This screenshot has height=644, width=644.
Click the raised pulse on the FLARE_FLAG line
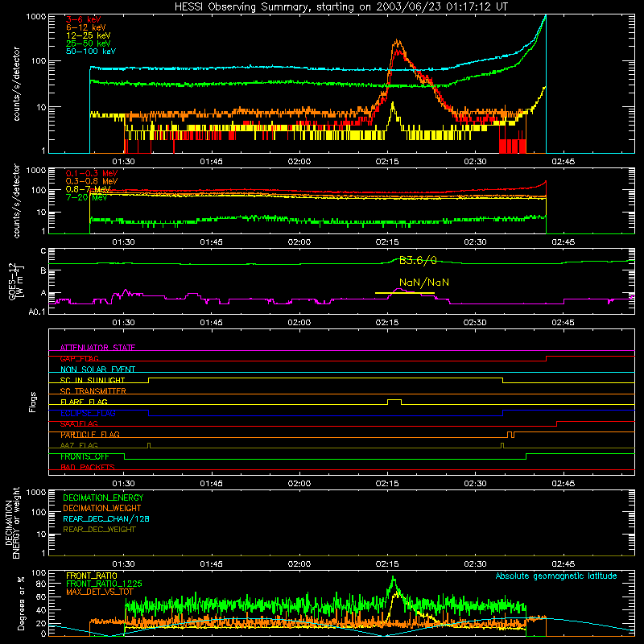pos(394,401)
